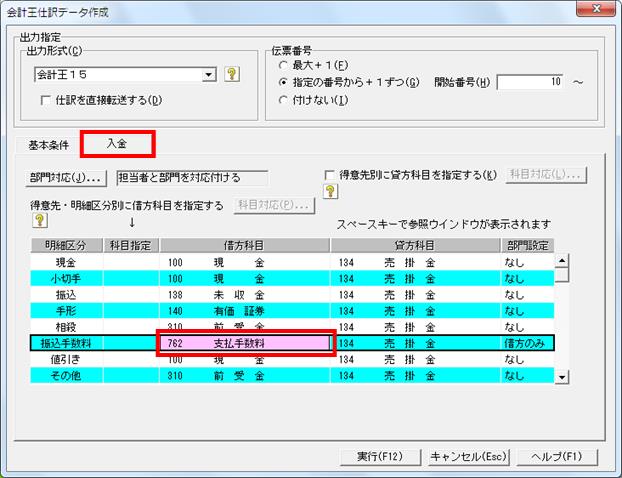Select the その他 row in 明細区分
Screen dimensions: 622x478
[x=66, y=376]
